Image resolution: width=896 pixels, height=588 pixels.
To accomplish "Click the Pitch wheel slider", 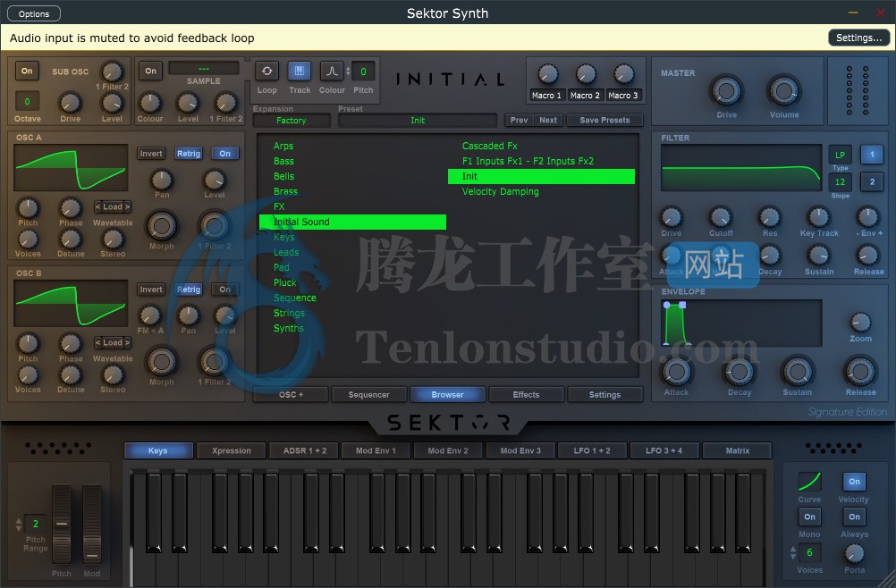I will pos(62,524).
